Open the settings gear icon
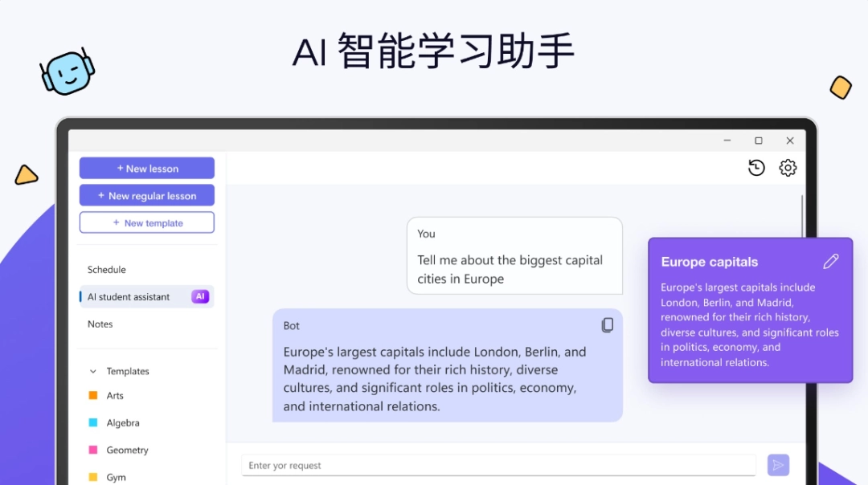Viewport: 868px width, 485px height. pyautogui.click(x=788, y=167)
